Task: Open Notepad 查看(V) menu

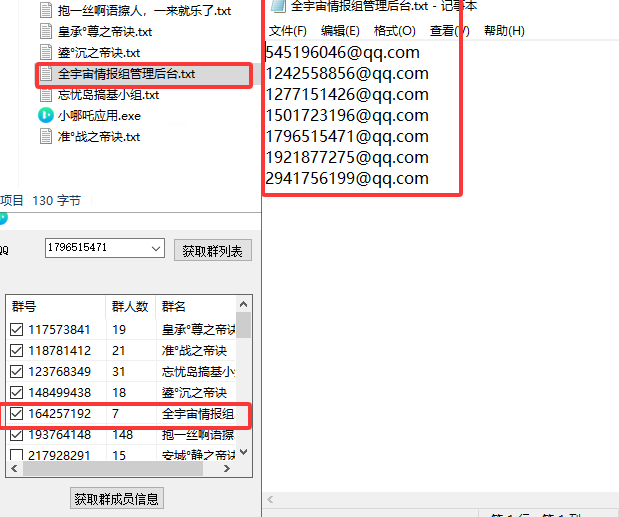Action: click(x=449, y=31)
